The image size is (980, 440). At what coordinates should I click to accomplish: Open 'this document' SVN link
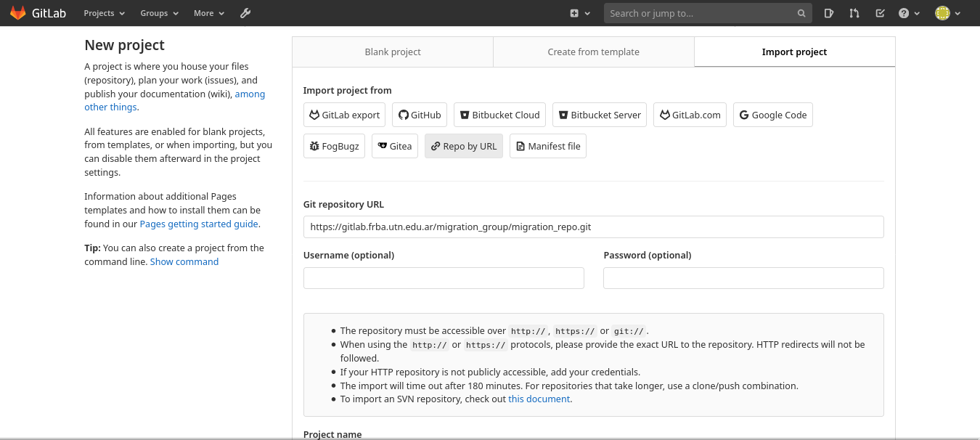539,399
